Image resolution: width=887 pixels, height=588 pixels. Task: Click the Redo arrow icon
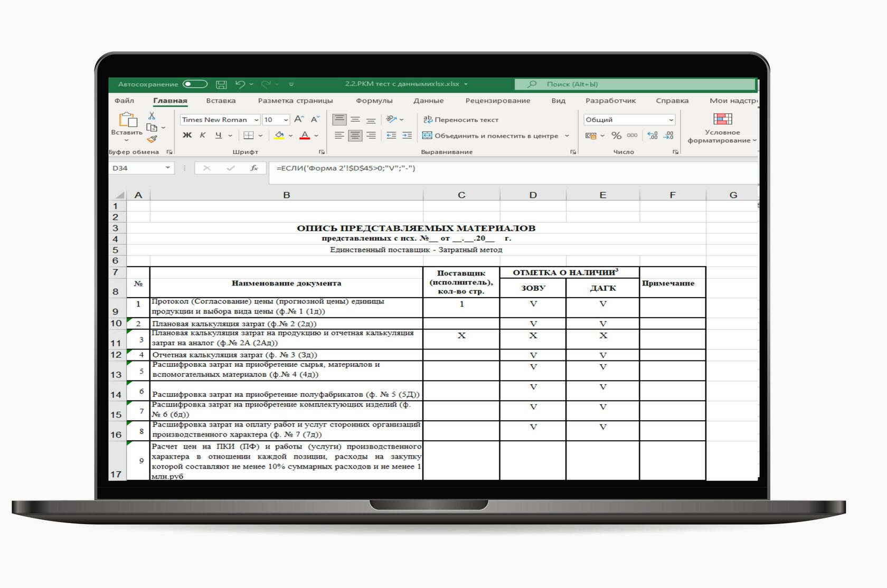coord(266,84)
